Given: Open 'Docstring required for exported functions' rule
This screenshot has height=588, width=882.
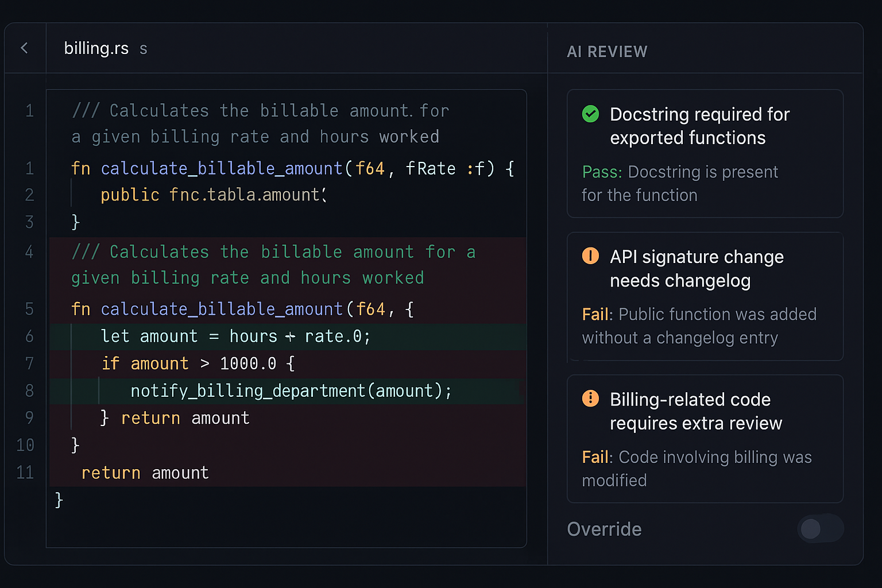Looking at the screenshot, I should pyautogui.click(x=699, y=126).
